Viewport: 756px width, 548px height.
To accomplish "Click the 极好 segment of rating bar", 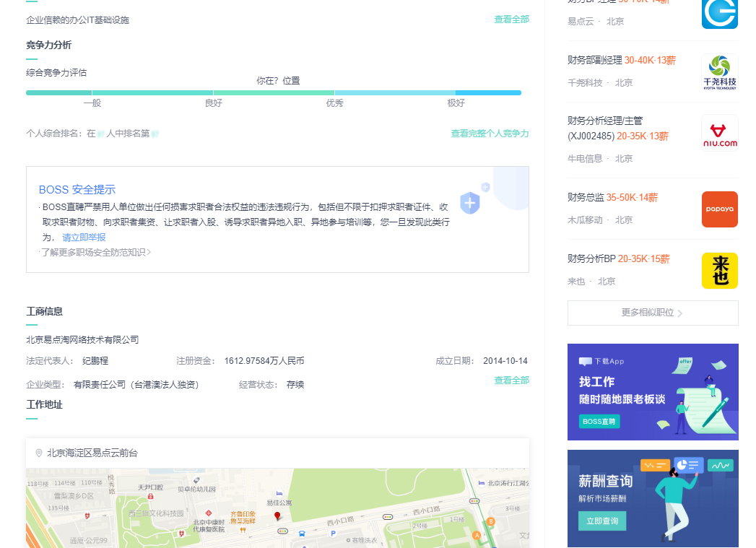I will pyautogui.click(x=488, y=92).
